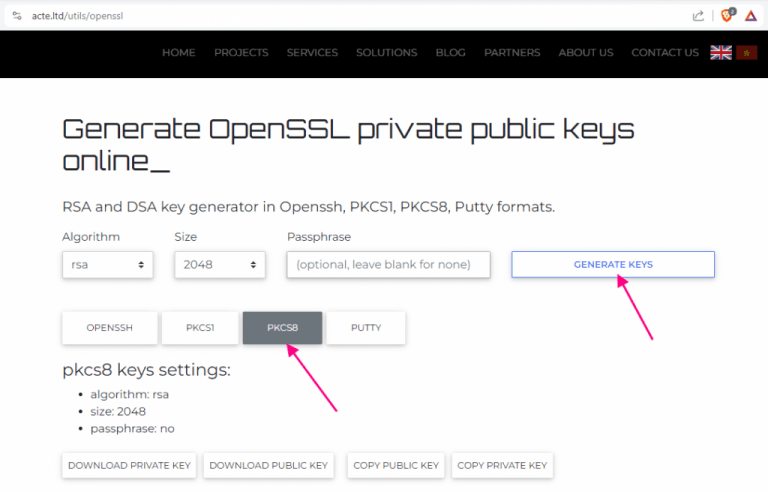Open the Algorithm dropdown set to rsa

click(x=108, y=265)
